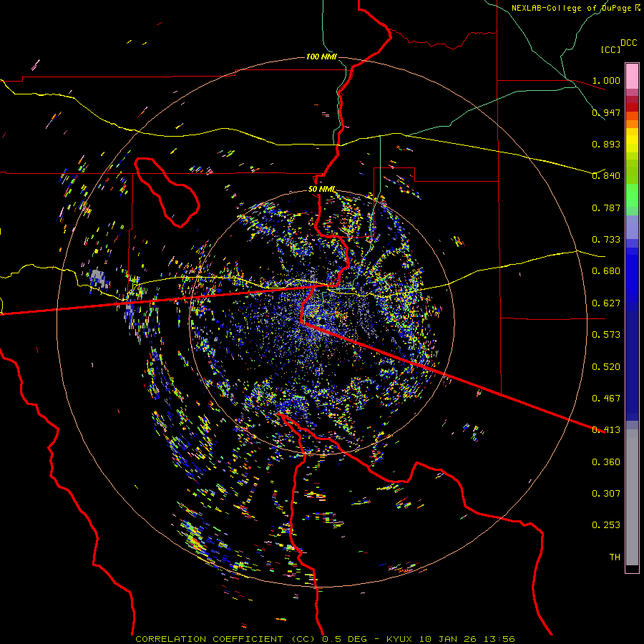Click the 0.307 legend value
This screenshot has height=644, width=644.
pyautogui.click(x=606, y=494)
